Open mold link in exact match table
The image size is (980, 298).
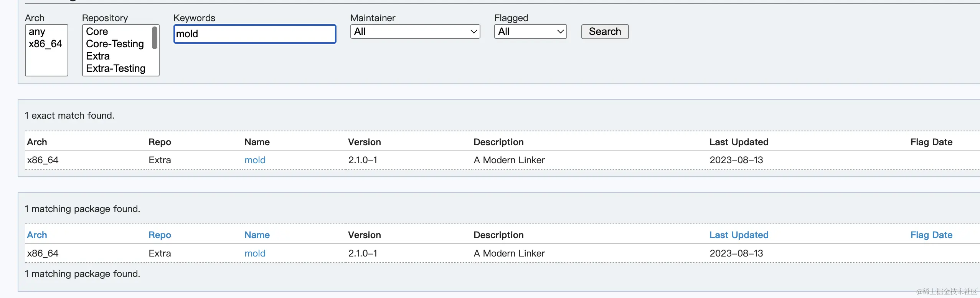point(255,160)
